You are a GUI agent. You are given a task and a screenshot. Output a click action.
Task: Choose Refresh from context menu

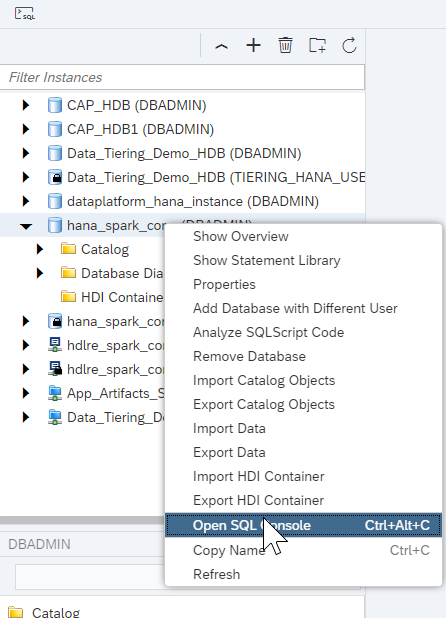pyautogui.click(x=303, y=575)
